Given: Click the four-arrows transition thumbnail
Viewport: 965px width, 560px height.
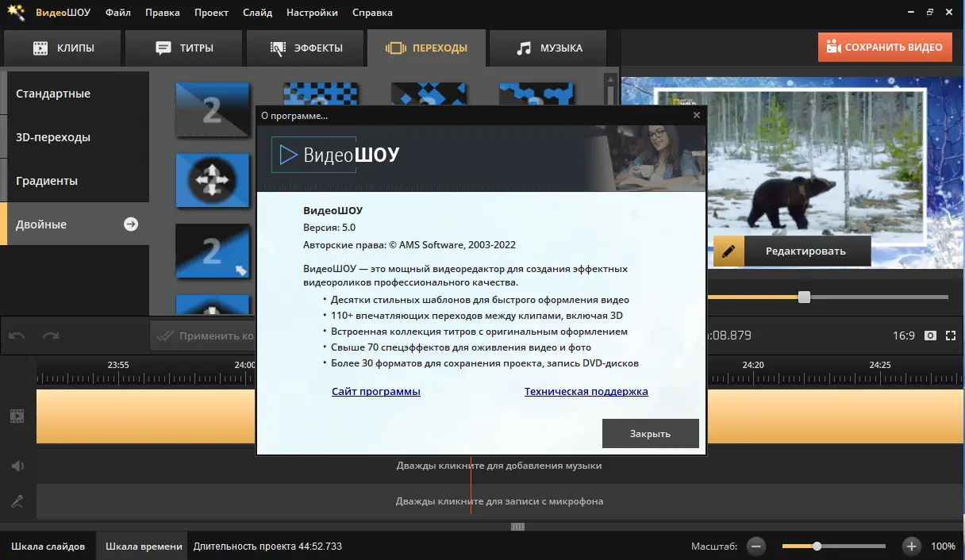Looking at the screenshot, I should (212, 180).
